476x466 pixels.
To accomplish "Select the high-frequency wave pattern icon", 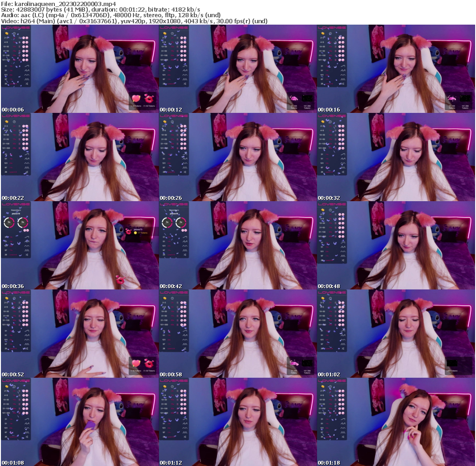I will [26, 70].
